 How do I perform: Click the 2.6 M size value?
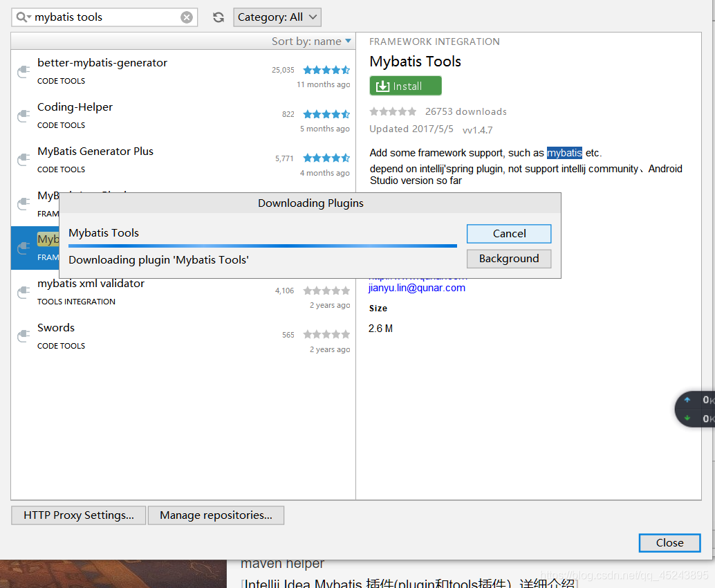tap(381, 329)
